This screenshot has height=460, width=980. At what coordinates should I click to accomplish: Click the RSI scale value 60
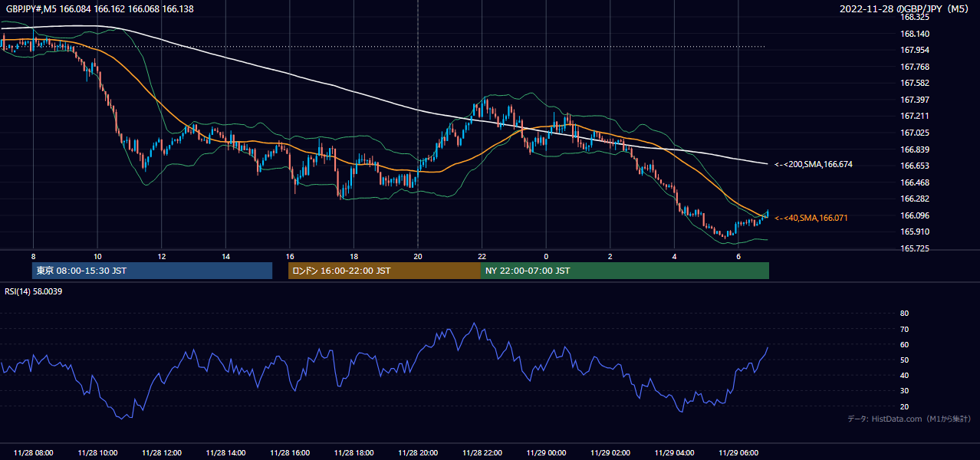pyautogui.click(x=904, y=344)
